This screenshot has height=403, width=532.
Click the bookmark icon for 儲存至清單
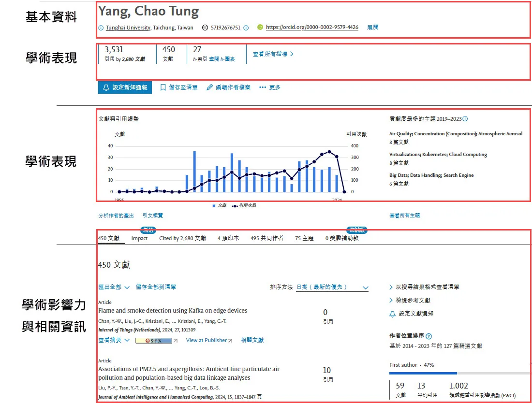pyautogui.click(x=163, y=87)
